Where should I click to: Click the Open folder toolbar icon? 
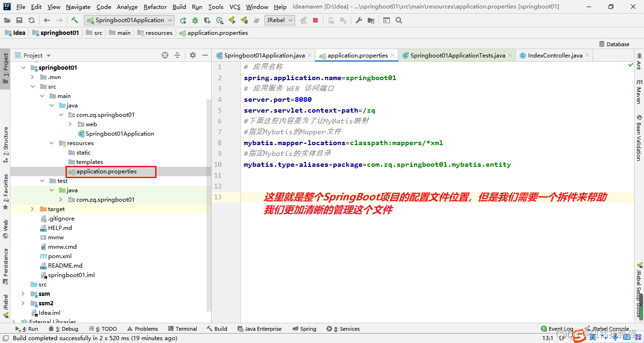pos(8,20)
